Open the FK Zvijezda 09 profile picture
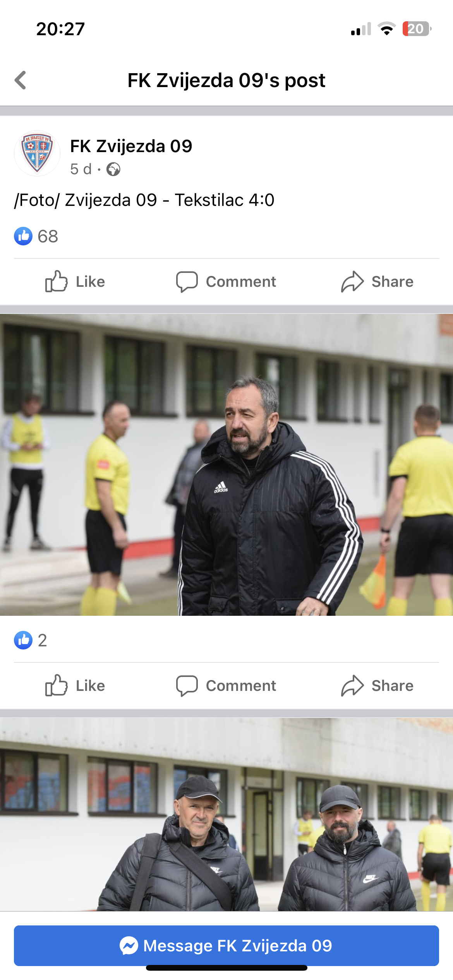453x980 pixels. (x=37, y=153)
